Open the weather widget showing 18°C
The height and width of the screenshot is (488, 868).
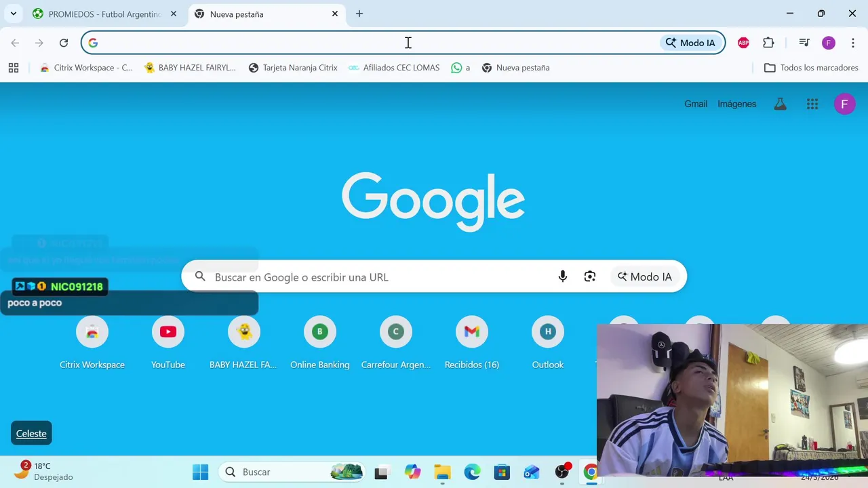tap(44, 471)
